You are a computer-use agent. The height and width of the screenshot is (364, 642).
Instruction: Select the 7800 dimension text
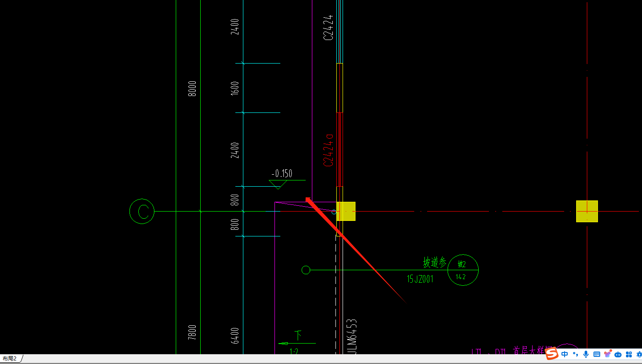pyautogui.click(x=192, y=332)
